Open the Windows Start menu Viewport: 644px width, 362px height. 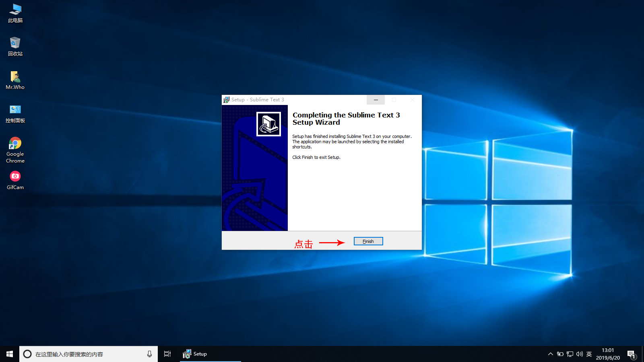point(10,354)
